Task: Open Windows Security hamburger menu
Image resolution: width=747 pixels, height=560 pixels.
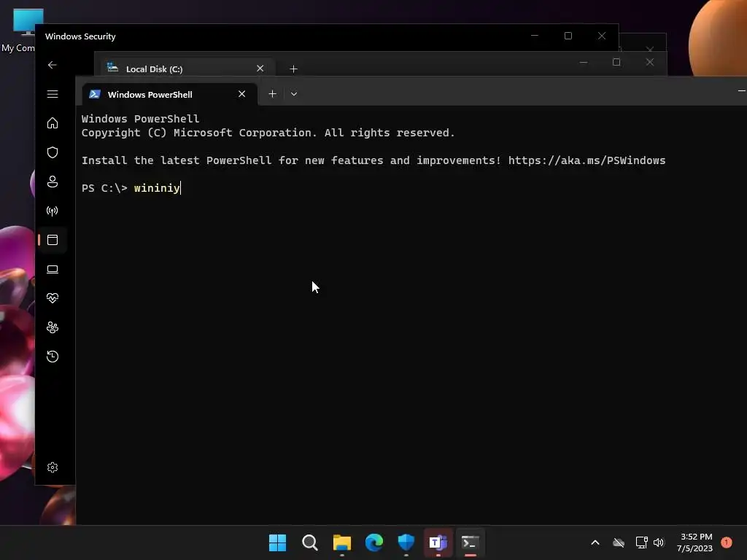Action: pos(53,94)
